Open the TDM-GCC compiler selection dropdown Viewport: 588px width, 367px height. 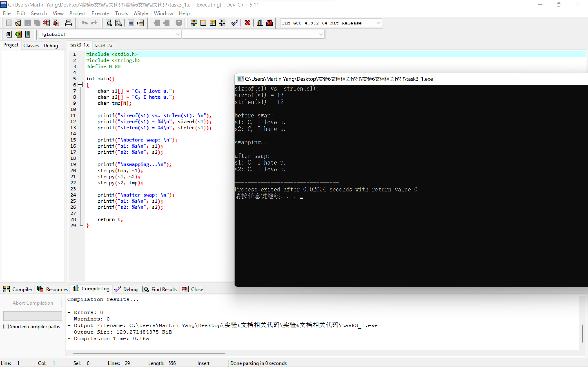click(x=378, y=23)
